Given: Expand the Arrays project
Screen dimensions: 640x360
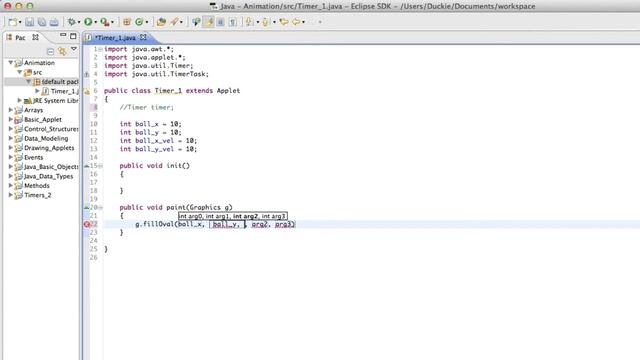Looking at the screenshot, I should click(x=11, y=110).
